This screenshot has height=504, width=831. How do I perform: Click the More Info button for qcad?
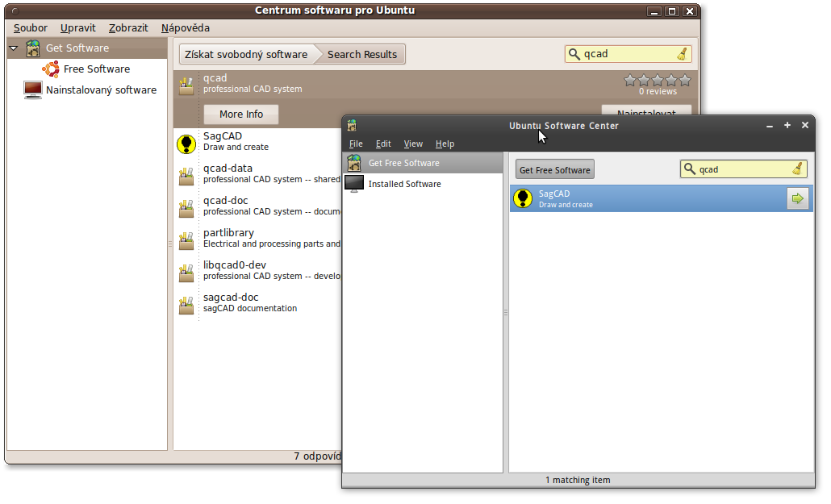(x=241, y=115)
